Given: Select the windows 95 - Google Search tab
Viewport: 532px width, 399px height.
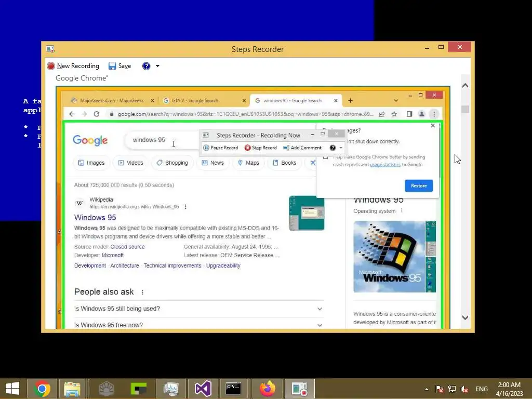Looking at the screenshot, I should click(x=292, y=100).
